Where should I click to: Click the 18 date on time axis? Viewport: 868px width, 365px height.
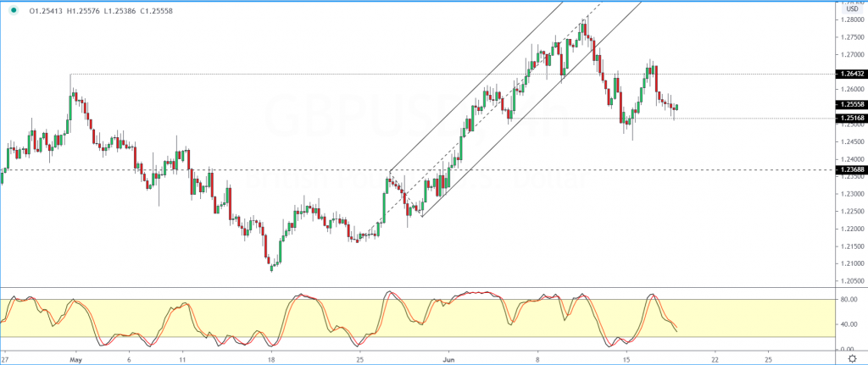(x=271, y=358)
